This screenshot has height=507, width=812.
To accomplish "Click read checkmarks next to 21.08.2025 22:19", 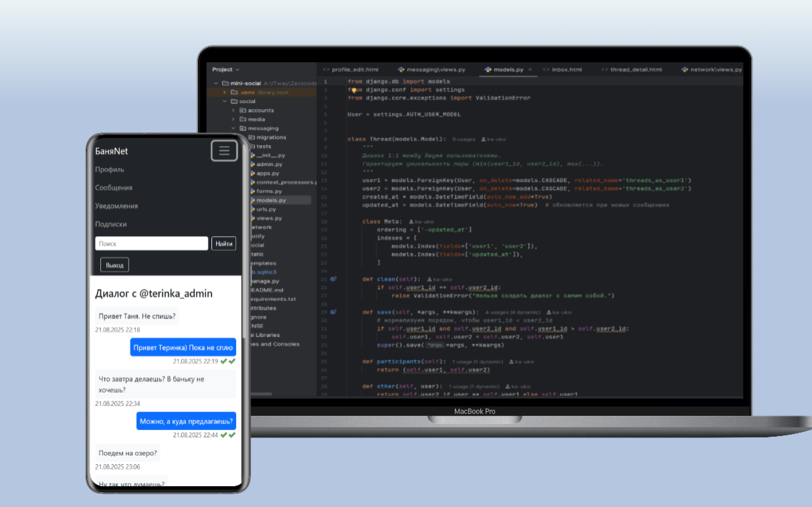I will (x=227, y=361).
